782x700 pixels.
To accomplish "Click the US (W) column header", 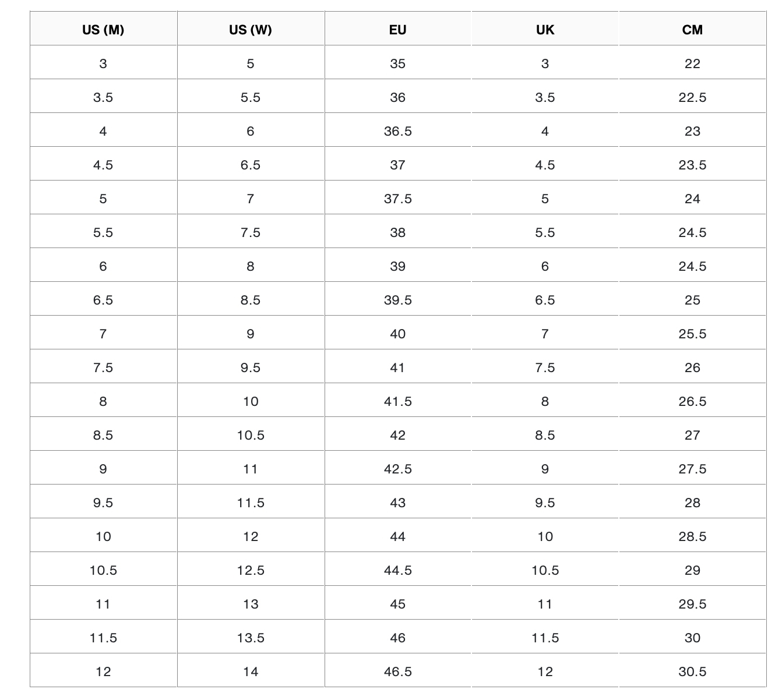I will 251,30.
